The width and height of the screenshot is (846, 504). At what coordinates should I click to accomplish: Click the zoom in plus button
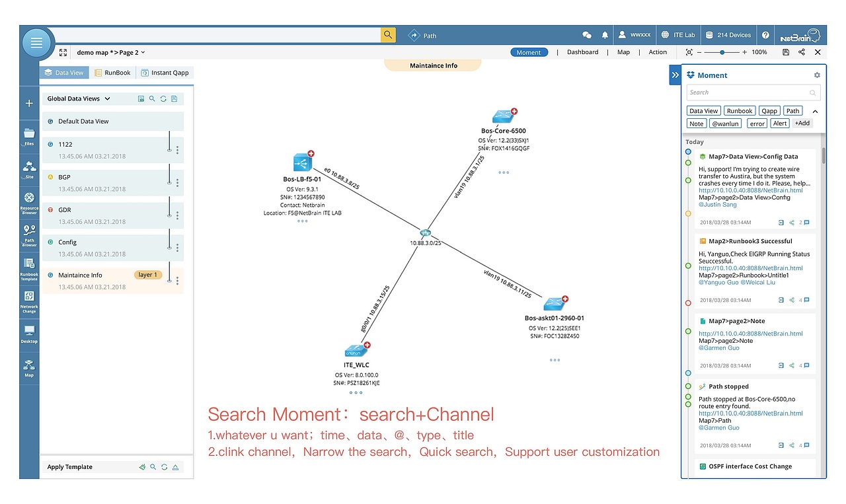click(744, 52)
